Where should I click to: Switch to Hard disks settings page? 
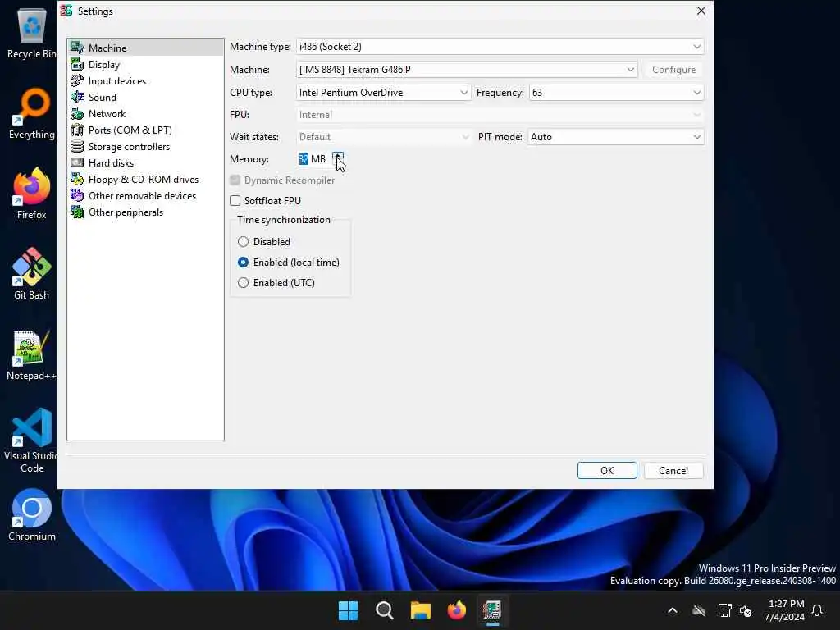pos(111,163)
